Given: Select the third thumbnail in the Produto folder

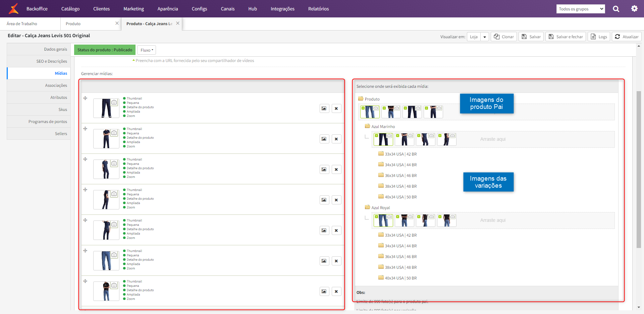Looking at the screenshot, I should 412,112.
